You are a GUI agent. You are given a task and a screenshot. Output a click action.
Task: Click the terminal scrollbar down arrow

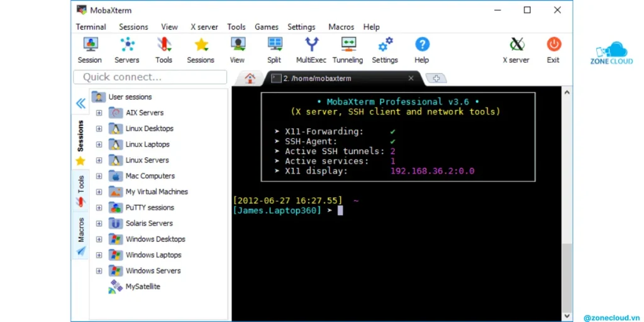567,316
